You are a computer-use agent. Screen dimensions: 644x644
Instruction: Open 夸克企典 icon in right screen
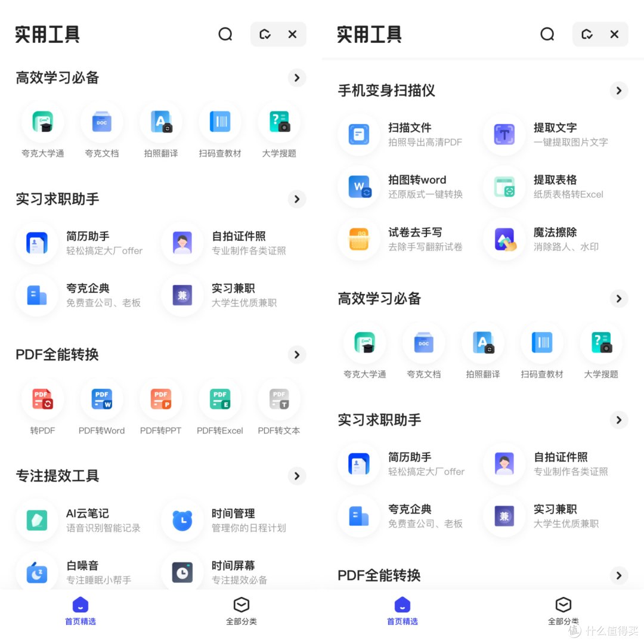[359, 516]
